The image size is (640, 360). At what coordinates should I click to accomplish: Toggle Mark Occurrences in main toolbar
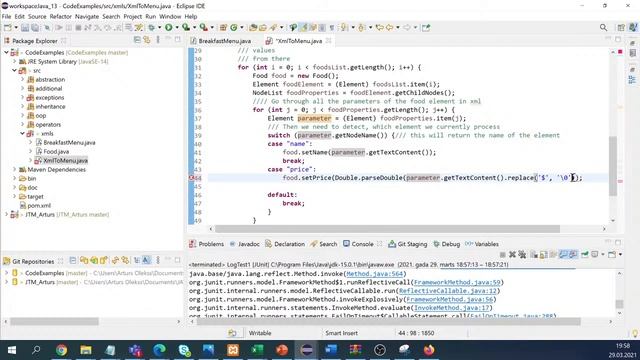pos(303,27)
